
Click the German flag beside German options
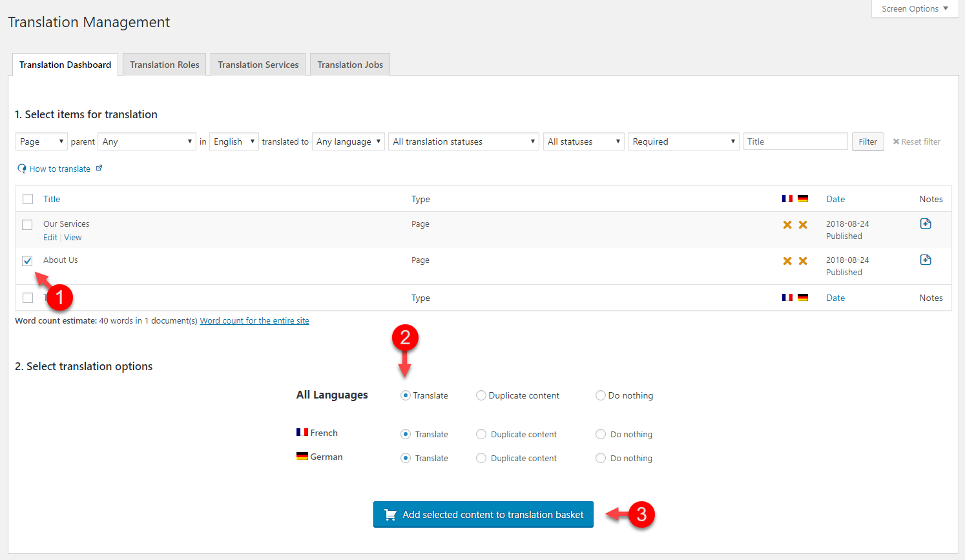point(302,456)
